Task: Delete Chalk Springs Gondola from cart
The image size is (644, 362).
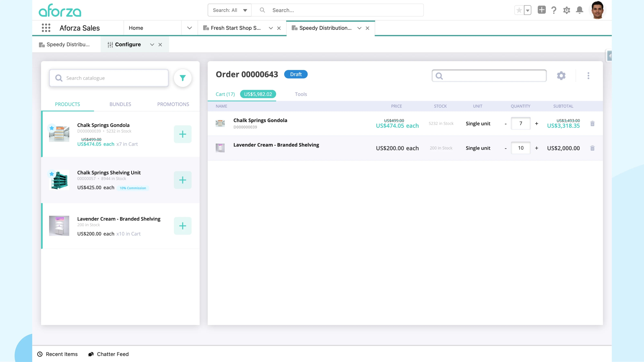Action: [x=592, y=123]
